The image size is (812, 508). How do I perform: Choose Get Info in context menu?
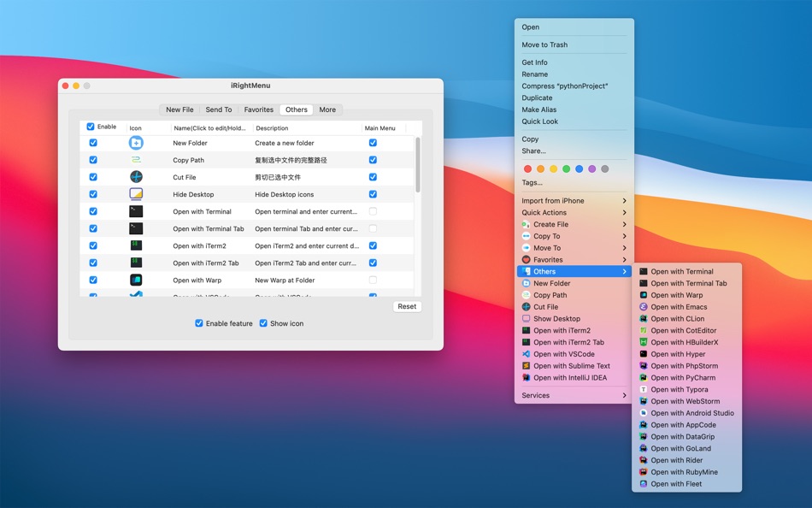(x=574, y=62)
